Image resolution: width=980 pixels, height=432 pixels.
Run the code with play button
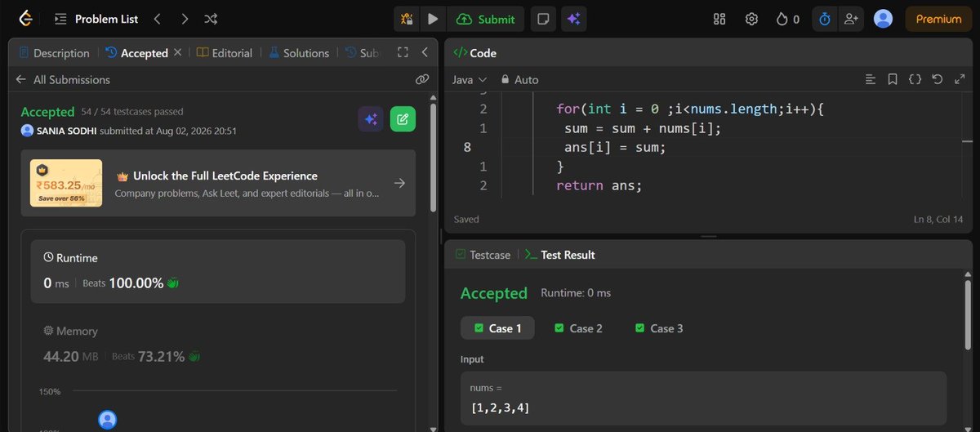pos(433,19)
